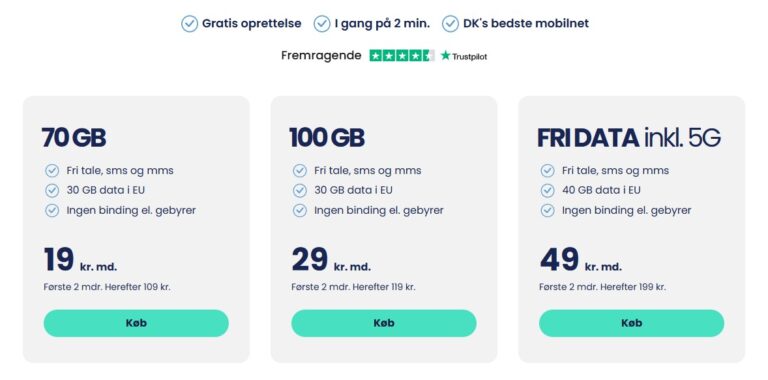Click the checkmark next to 40 GB data i EU
Screen dimensions: 768x380
547,190
